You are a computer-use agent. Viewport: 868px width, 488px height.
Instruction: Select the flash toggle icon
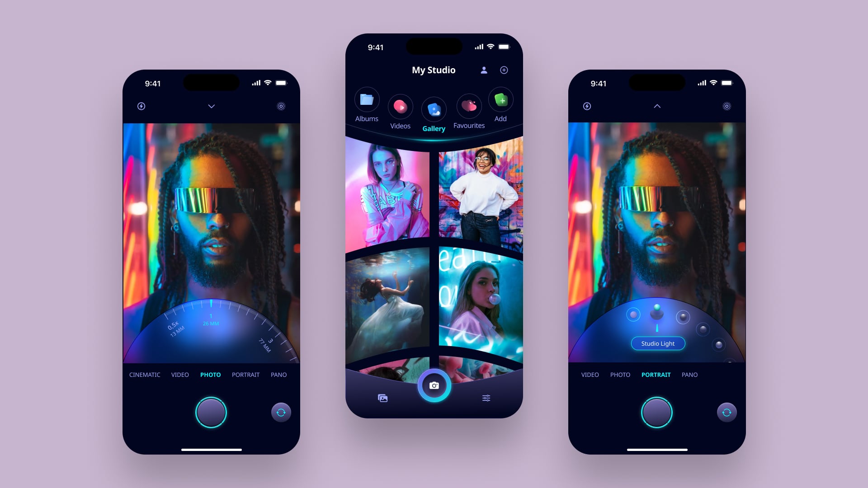tap(142, 106)
